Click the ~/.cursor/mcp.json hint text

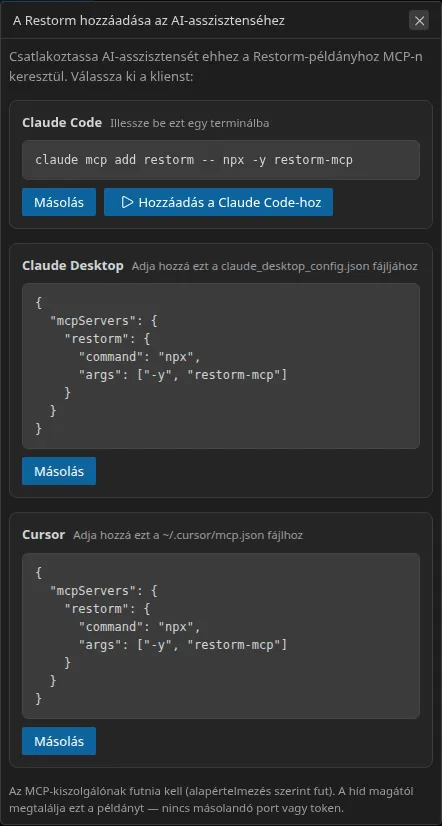coord(188,536)
